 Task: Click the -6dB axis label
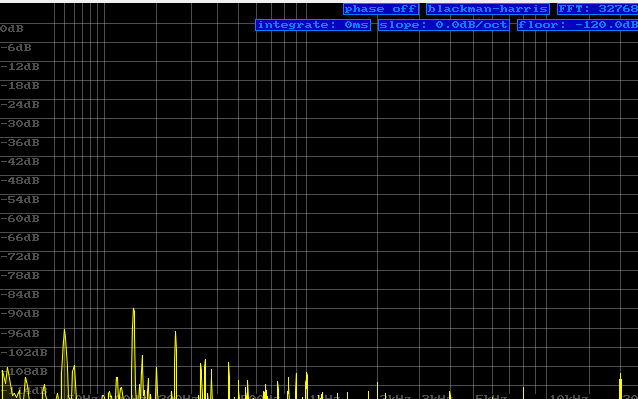coord(16,48)
